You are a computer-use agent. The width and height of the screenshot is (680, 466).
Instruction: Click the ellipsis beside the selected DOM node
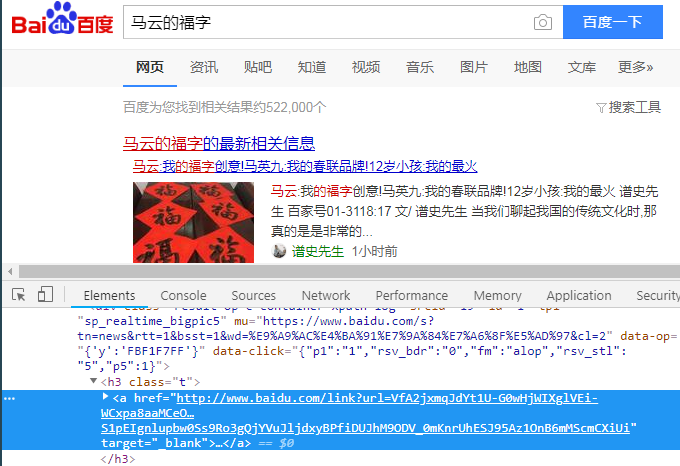(x=9, y=398)
